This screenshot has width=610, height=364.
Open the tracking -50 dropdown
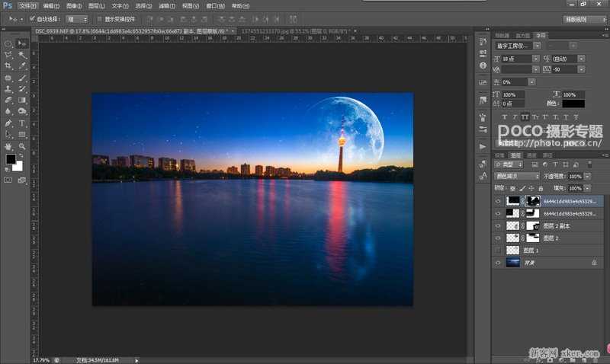pyautogui.click(x=581, y=69)
